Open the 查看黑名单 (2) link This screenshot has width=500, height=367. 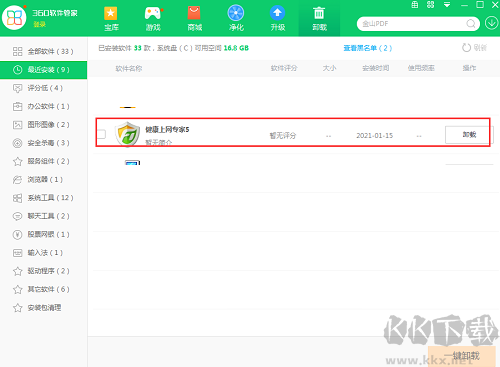(x=368, y=48)
